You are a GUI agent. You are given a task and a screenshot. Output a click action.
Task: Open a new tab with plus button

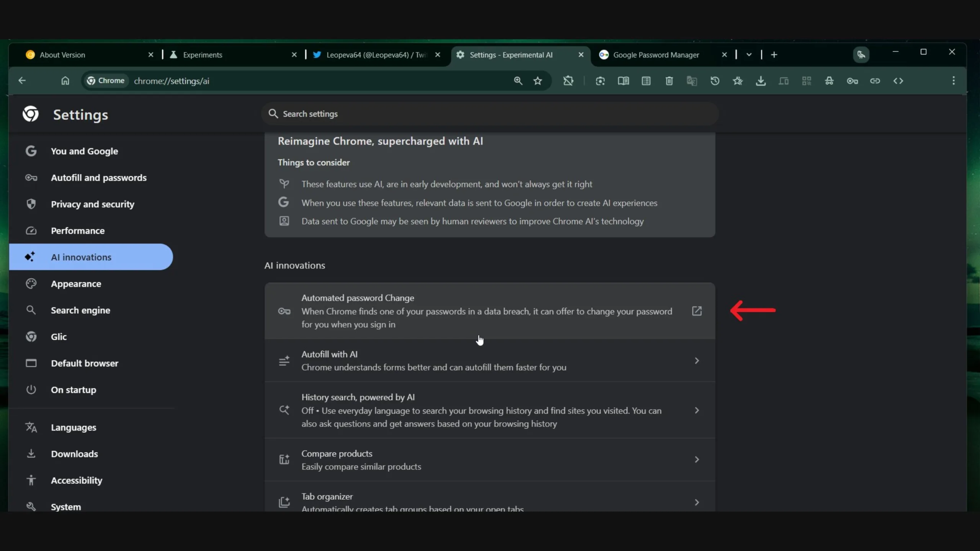(774, 55)
